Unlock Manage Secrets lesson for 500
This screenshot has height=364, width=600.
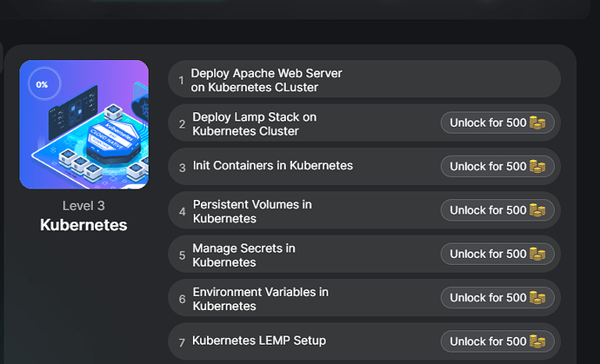coord(497,254)
